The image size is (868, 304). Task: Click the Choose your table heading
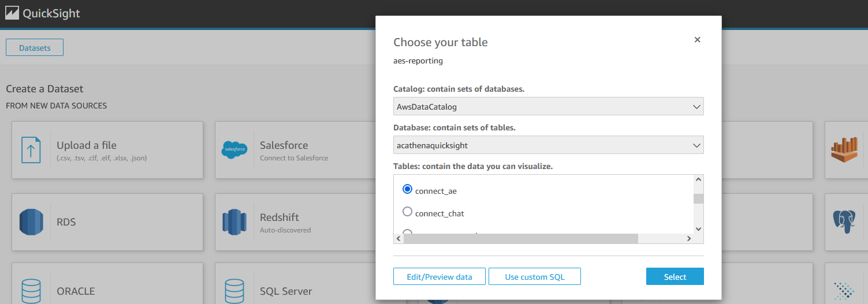coord(441,42)
